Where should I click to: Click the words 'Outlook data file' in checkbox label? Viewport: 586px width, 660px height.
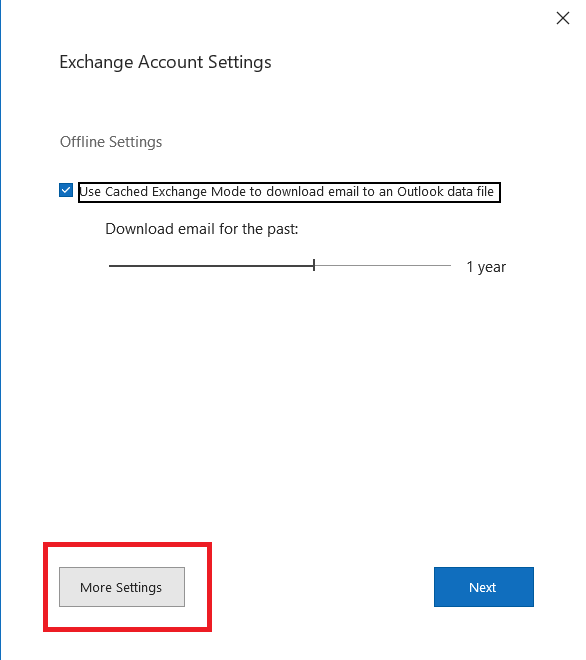(x=445, y=192)
